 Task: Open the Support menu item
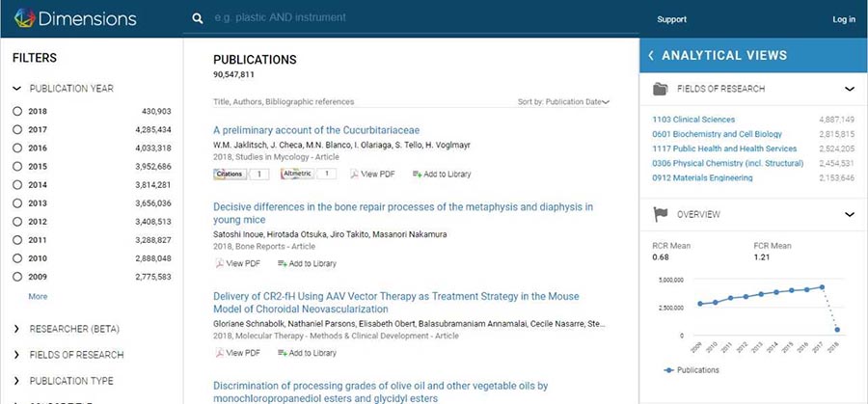671,19
